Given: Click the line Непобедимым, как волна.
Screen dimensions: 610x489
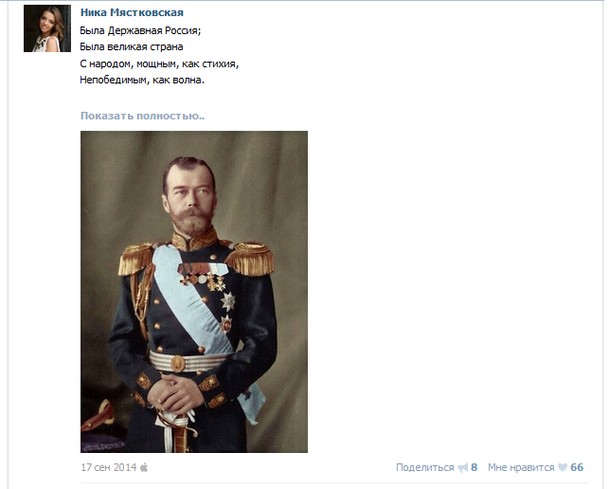Looking at the screenshot, I should [x=142, y=80].
